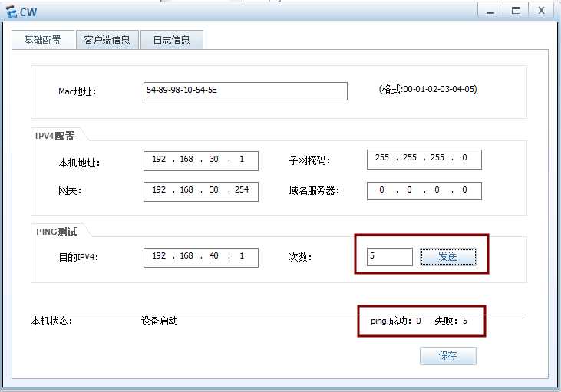Image resolution: width=561 pixels, height=392 pixels.
Task: Click the 发送 button to send ping
Action: 448,257
